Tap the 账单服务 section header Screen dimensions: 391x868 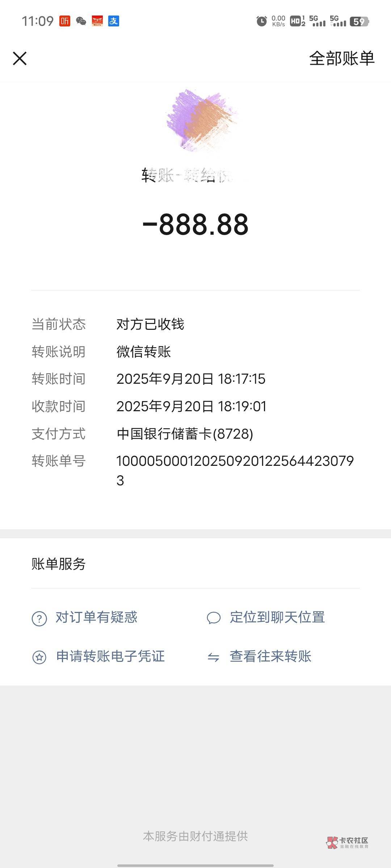tap(58, 564)
